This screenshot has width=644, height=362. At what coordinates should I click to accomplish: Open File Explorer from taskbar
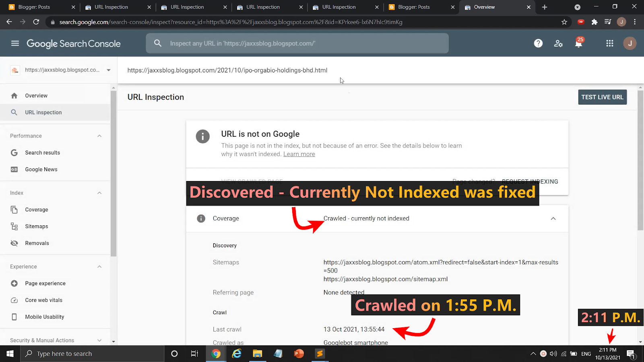[257, 354]
